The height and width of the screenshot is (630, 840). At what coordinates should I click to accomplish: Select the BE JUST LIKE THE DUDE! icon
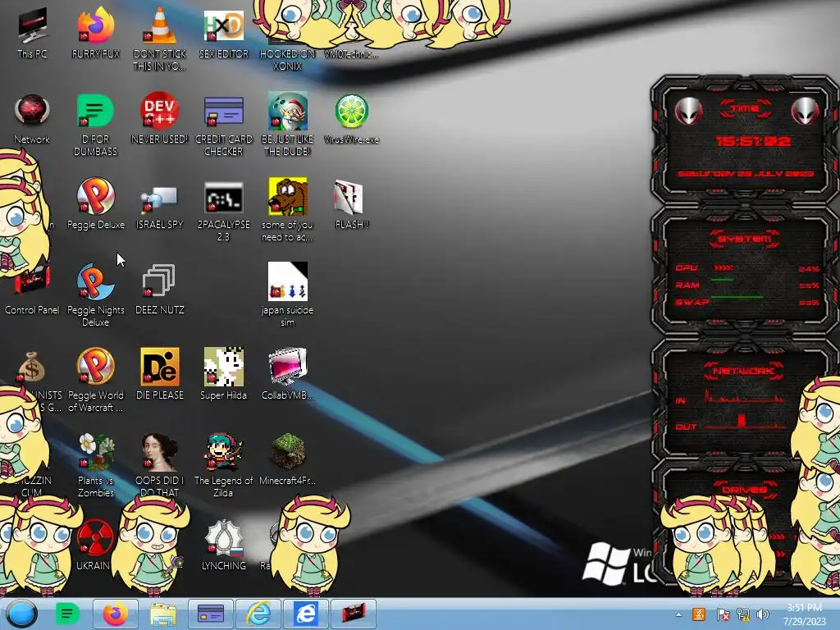288,125
